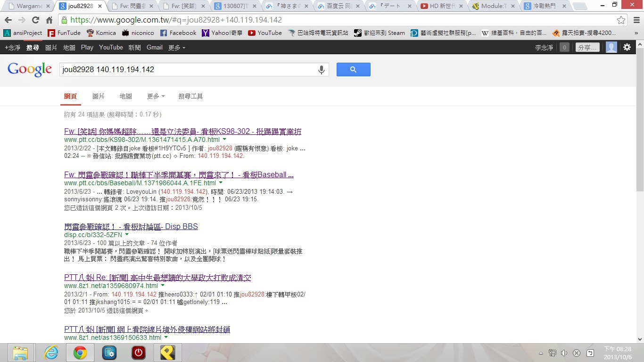Click the blue magnifier search button
644x362 pixels.
353,70
